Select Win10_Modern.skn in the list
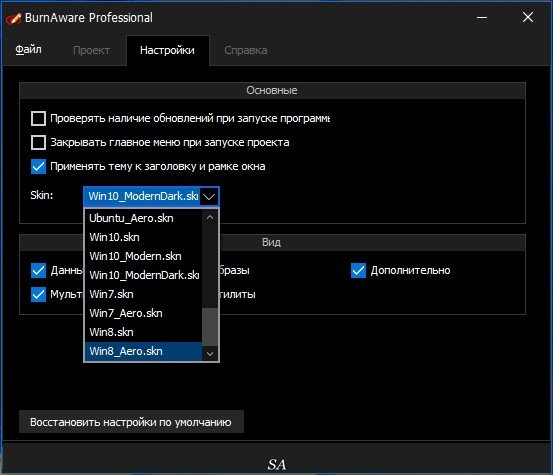 [144, 256]
